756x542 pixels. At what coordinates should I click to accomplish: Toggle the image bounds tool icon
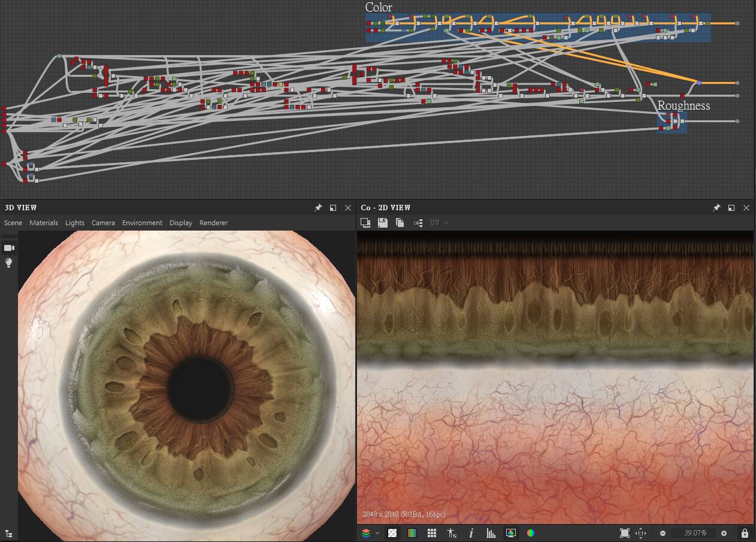click(x=452, y=533)
